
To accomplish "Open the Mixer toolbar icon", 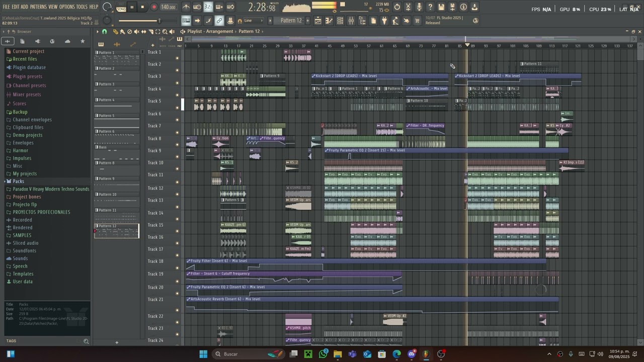I will click(x=351, y=21).
